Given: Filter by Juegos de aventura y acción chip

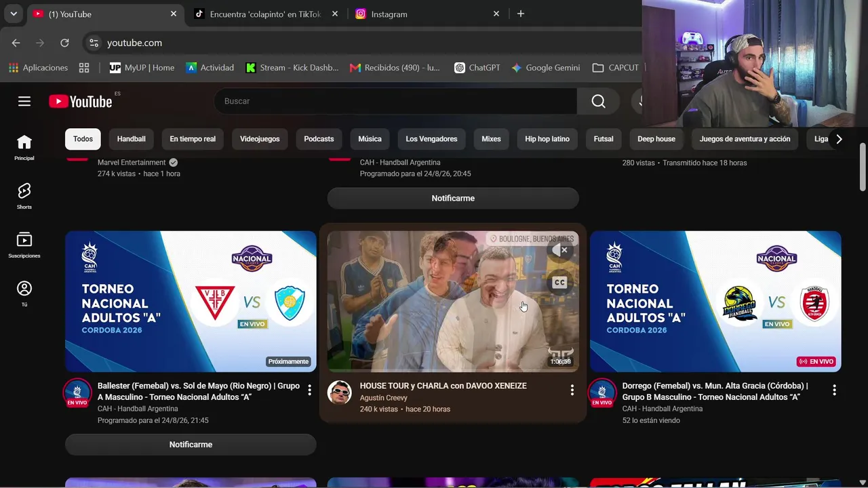Looking at the screenshot, I should click(x=745, y=139).
